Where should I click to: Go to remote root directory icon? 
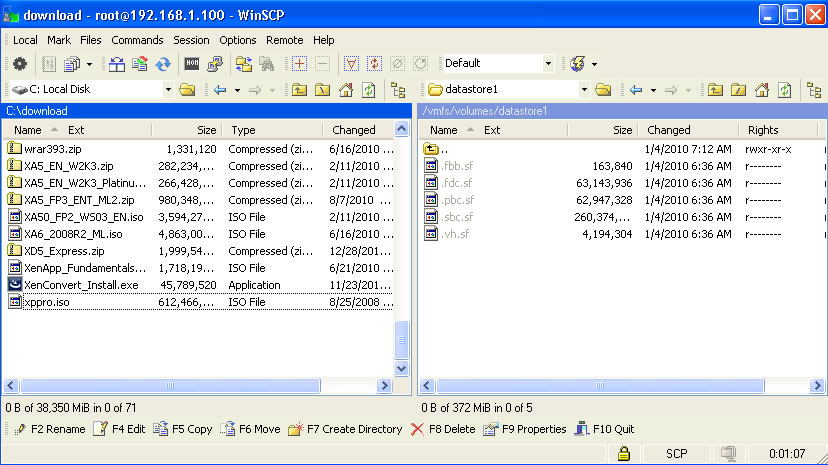739,90
